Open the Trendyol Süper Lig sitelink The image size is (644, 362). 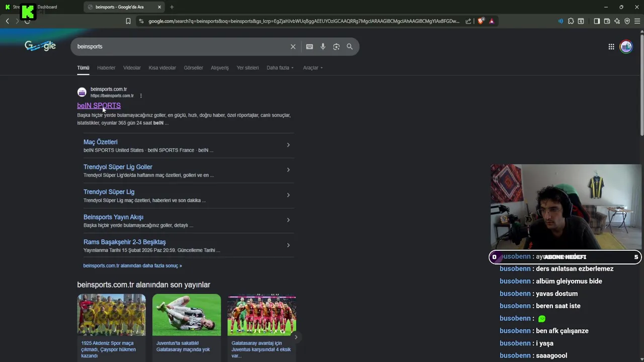click(109, 192)
